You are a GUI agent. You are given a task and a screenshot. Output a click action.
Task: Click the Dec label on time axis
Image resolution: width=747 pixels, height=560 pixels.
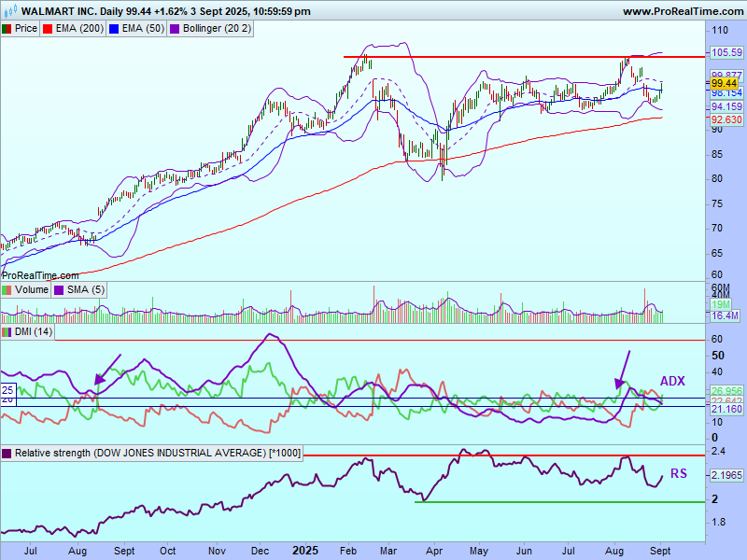click(x=260, y=551)
